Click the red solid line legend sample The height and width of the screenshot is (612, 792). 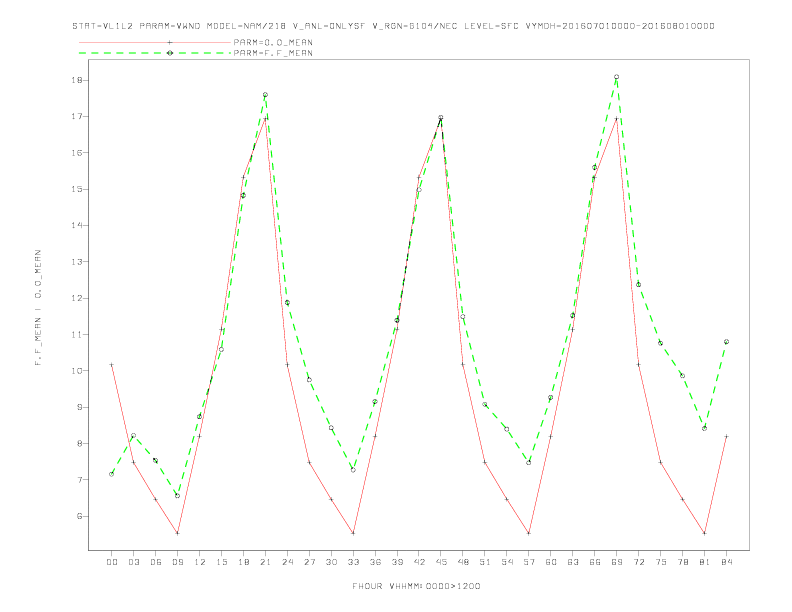click(155, 42)
